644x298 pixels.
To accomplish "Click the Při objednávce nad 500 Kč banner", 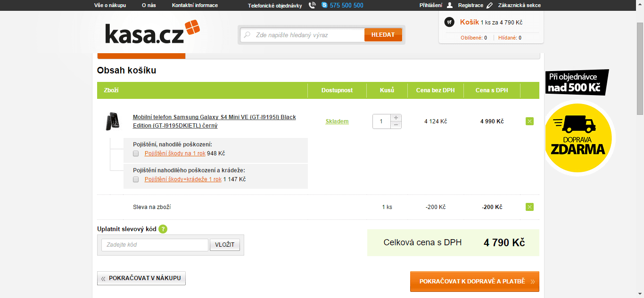I will click(577, 82).
